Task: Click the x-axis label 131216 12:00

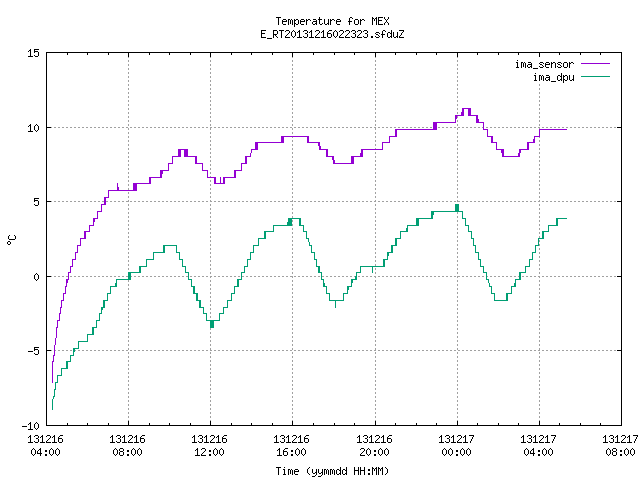Action: (209, 446)
